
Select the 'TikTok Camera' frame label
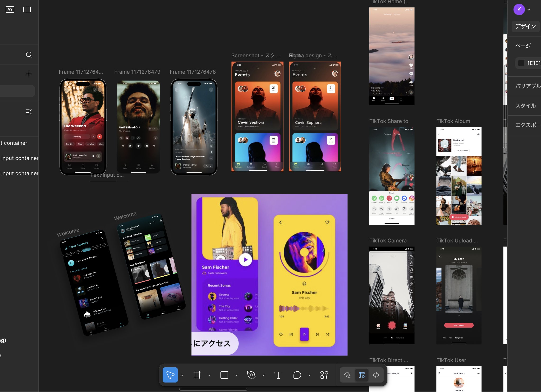[x=388, y=241]
